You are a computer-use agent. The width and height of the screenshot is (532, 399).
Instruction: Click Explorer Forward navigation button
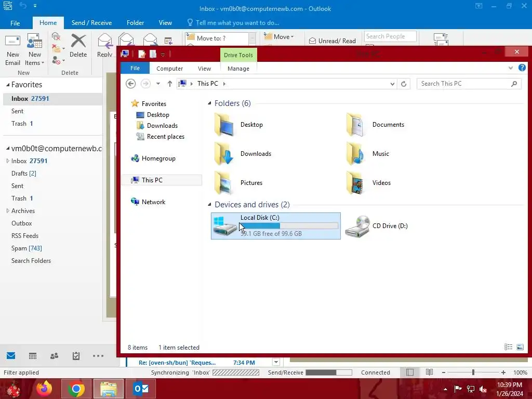coord(145,84)
